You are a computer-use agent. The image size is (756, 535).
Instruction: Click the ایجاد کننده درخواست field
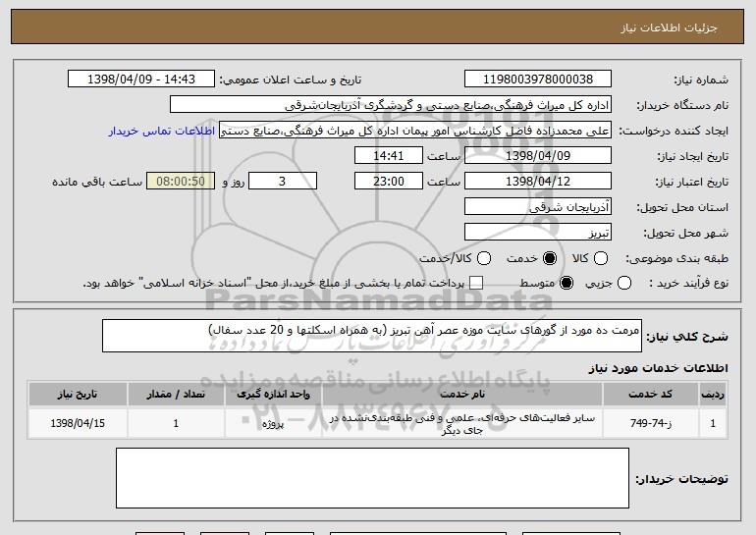coord(415,131)
